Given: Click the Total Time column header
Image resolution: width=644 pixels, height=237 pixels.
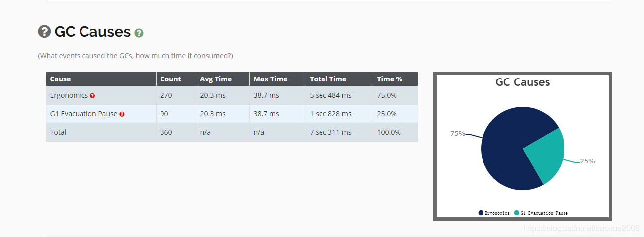Looking at the screenshot, I should pyautogui.click(x=328, y=79).
